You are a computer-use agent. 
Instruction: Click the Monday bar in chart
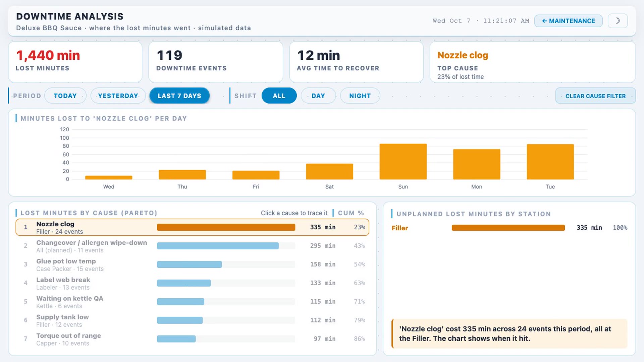coord(477,164)
